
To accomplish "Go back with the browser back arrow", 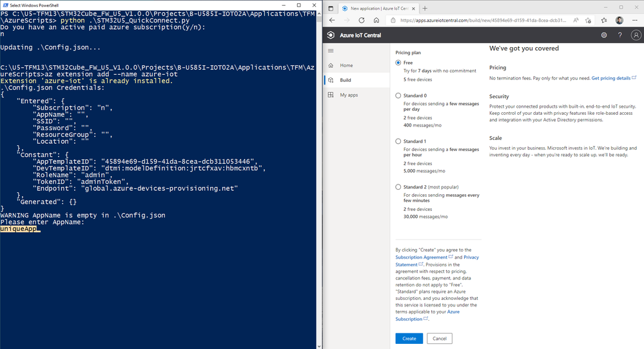I will (x=332, y=20).
